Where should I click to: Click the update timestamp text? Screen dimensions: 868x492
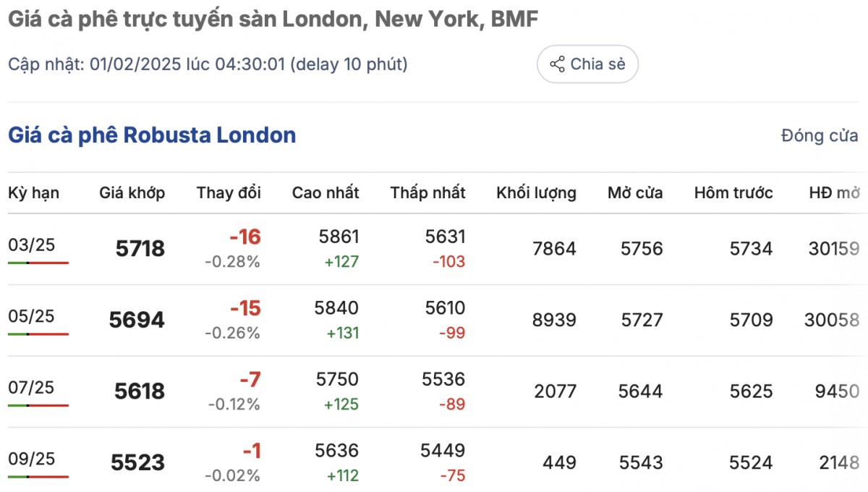click(208, 64)
